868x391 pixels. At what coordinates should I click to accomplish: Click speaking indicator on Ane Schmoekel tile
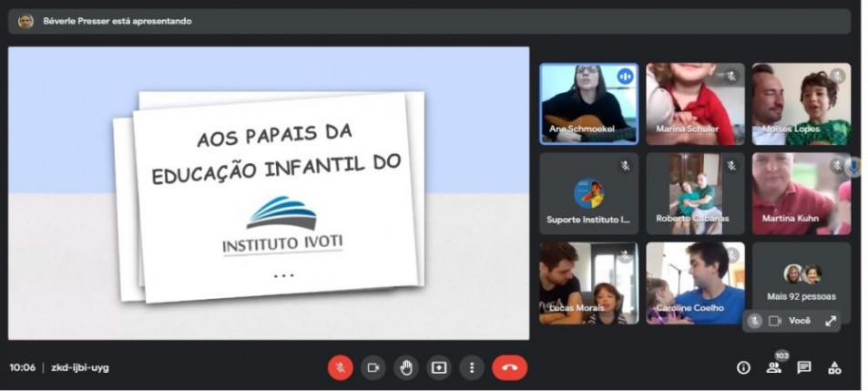626,76
